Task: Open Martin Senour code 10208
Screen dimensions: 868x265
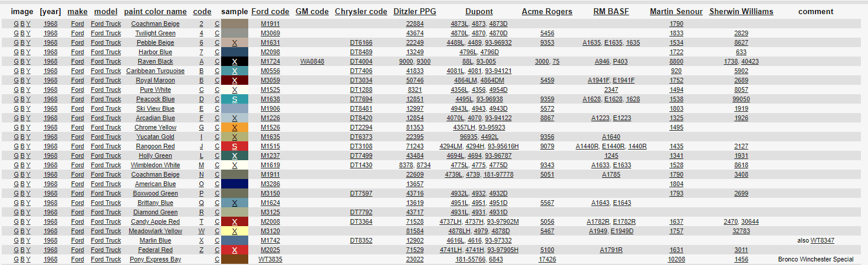Action: 676,260
